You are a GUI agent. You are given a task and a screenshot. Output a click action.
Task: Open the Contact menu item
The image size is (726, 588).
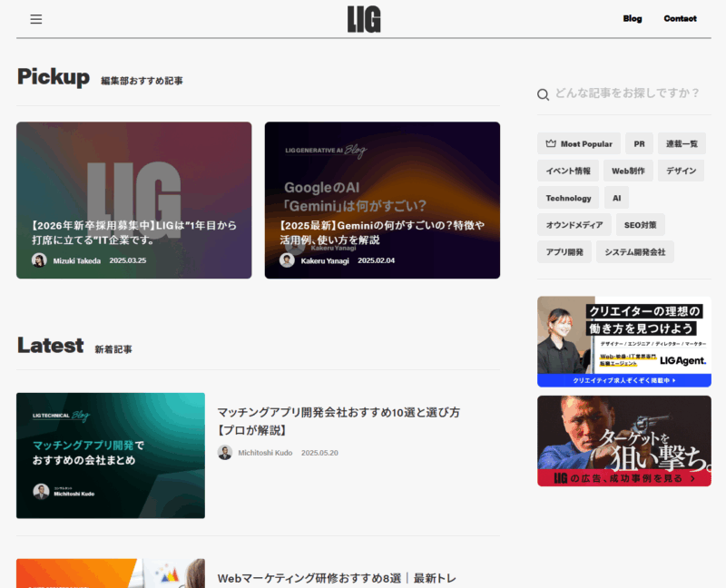tap(680, 18)
